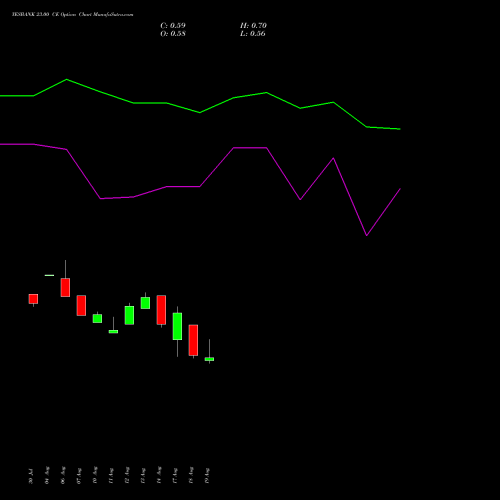Click the green candle above 13 Aug
The width and height of the screenshot is (500, 500).
pyautogui.click(x=145, y=303)
